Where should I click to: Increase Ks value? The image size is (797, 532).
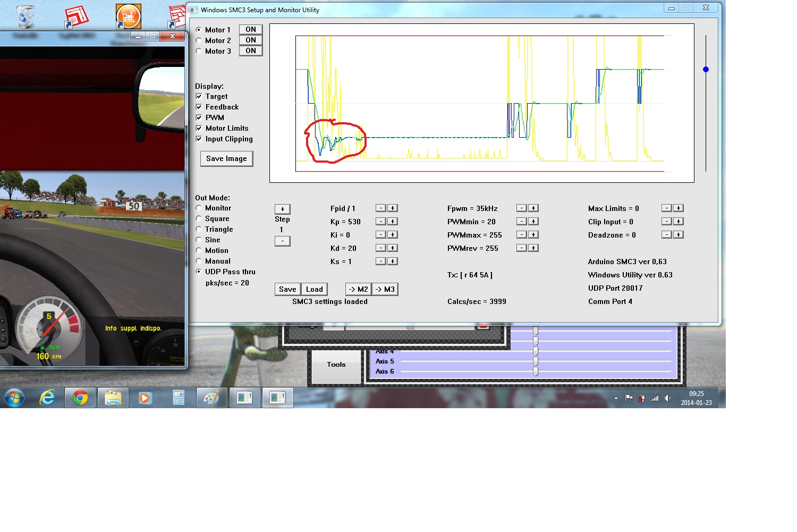pos(392,261)
